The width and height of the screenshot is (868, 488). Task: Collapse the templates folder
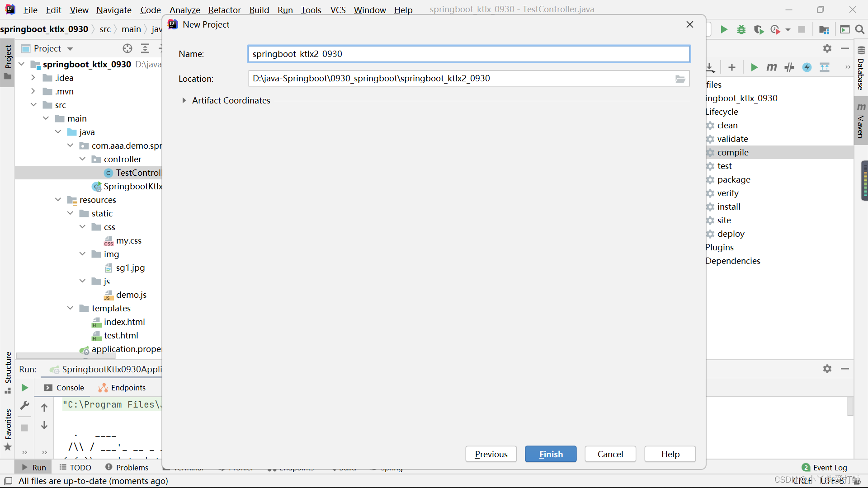coord(70,308)
